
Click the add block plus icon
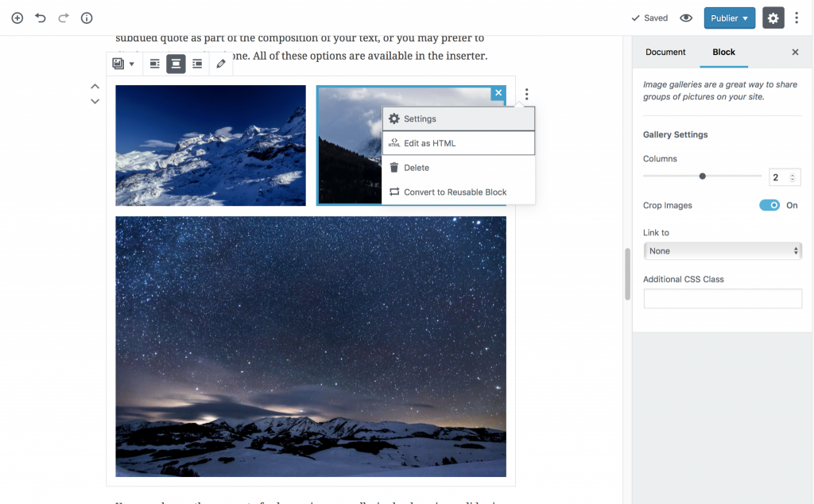click(17, 18)
